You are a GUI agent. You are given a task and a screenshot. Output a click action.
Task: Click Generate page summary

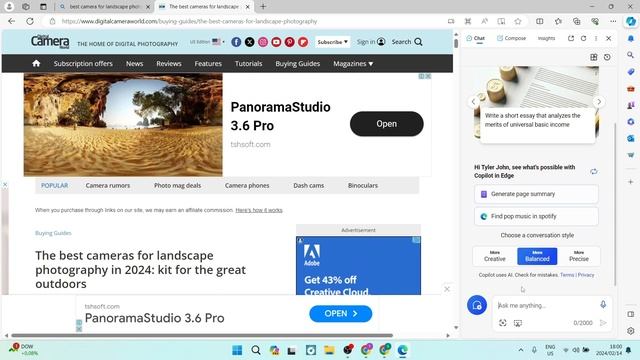tap(536, 194)
